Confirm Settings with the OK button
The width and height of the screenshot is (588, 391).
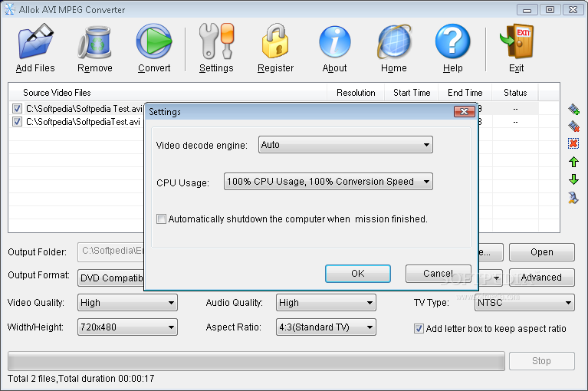(358, 274)
